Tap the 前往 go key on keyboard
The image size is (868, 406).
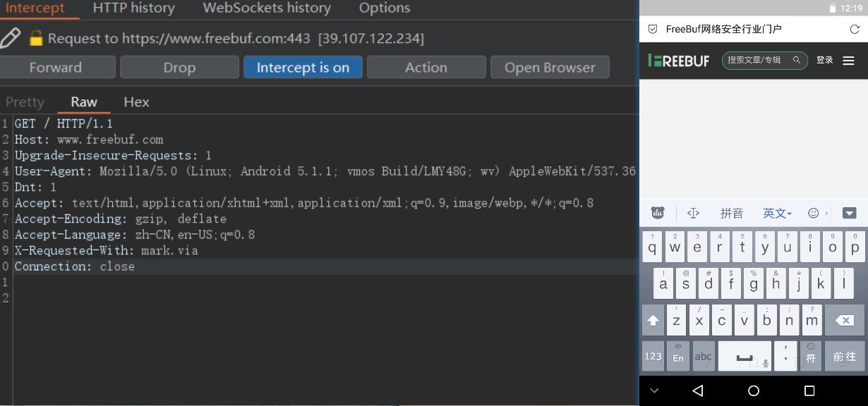coord(845,357)
